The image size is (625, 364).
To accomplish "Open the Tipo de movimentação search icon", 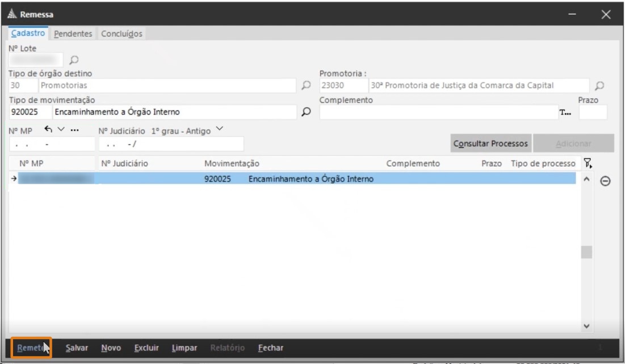I will coord(306,112).
